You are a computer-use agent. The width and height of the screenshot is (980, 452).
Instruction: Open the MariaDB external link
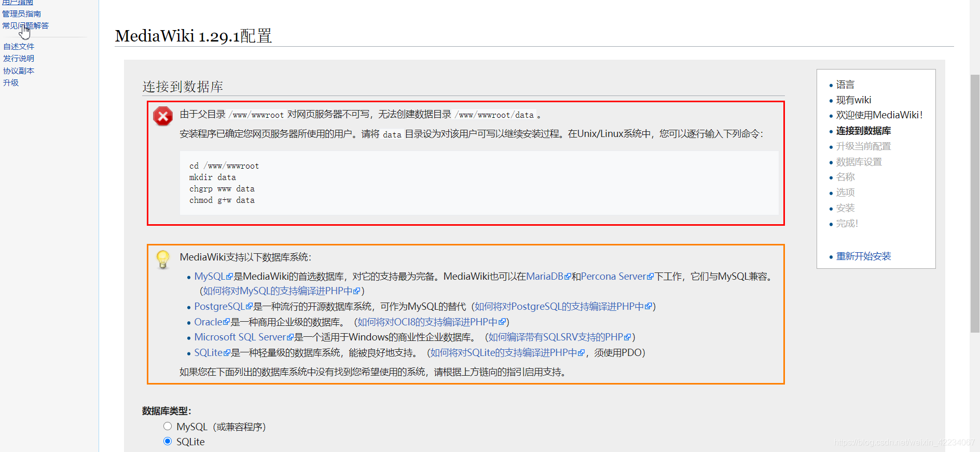[548, 277]
